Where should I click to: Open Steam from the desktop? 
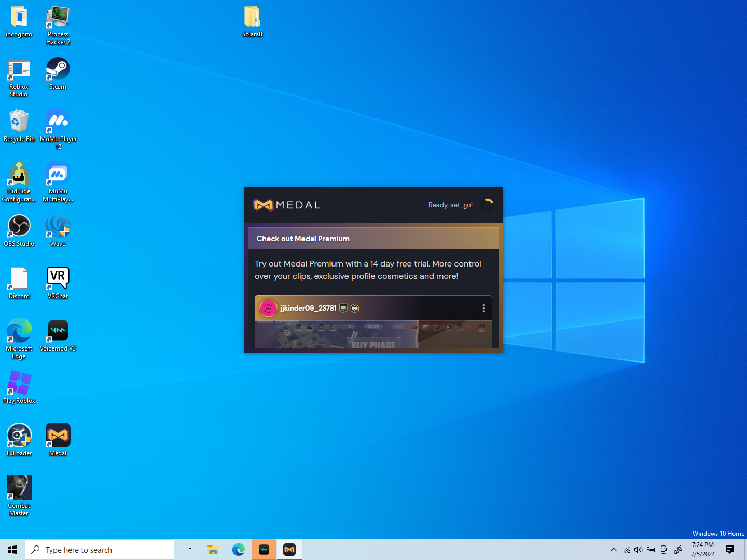[x=58, y=74]
